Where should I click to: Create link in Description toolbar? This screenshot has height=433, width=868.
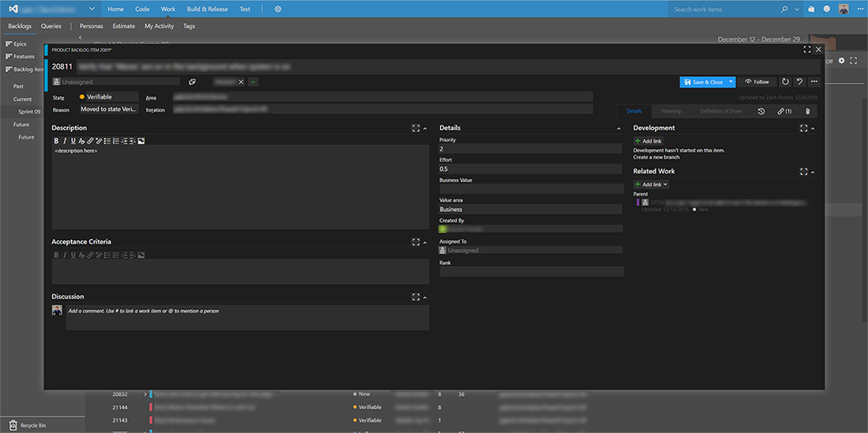(x=90, y=141)
